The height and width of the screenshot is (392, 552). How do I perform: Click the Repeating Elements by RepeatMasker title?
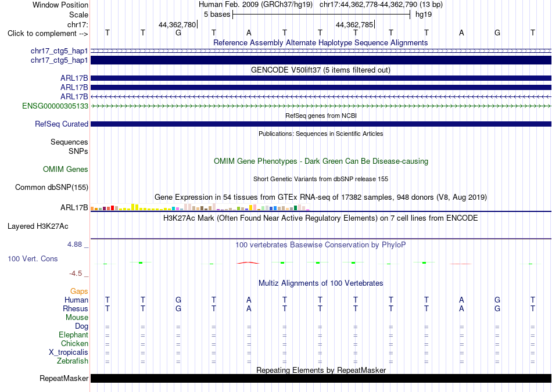click(x=321, y=370)
